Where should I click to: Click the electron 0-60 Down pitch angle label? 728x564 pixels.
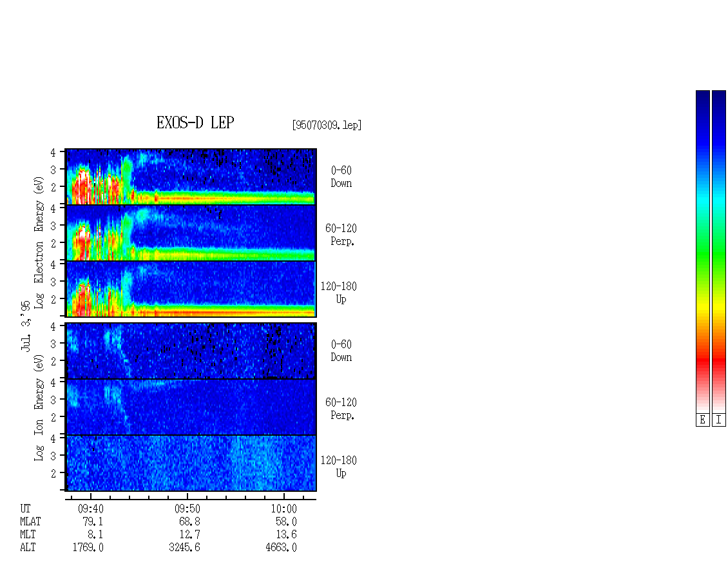(341, 177)
